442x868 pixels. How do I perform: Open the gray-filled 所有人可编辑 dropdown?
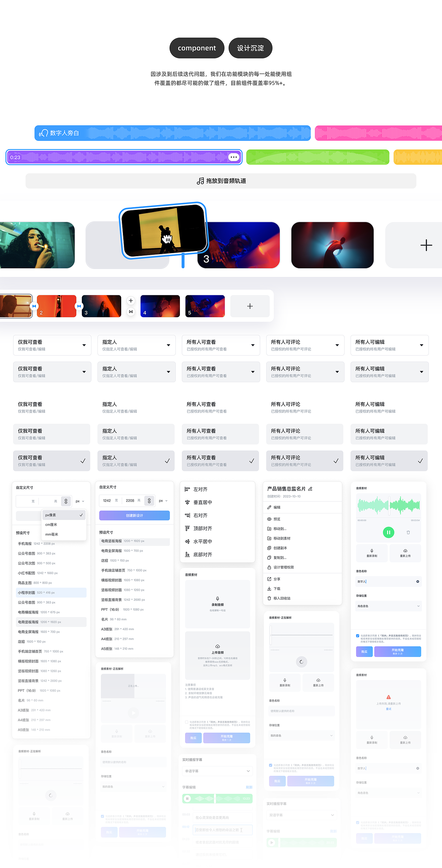[390, 372]
